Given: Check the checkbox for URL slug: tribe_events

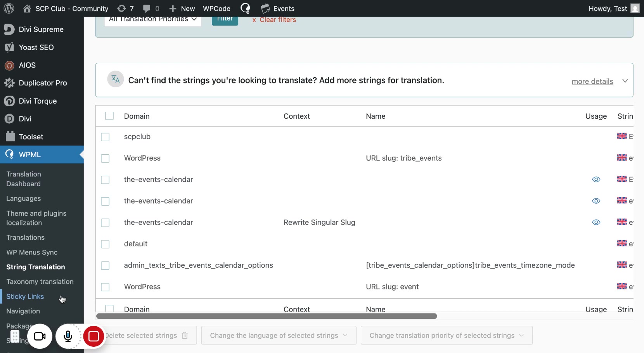Looking at the screenshot, I should (x=105, y=158).
